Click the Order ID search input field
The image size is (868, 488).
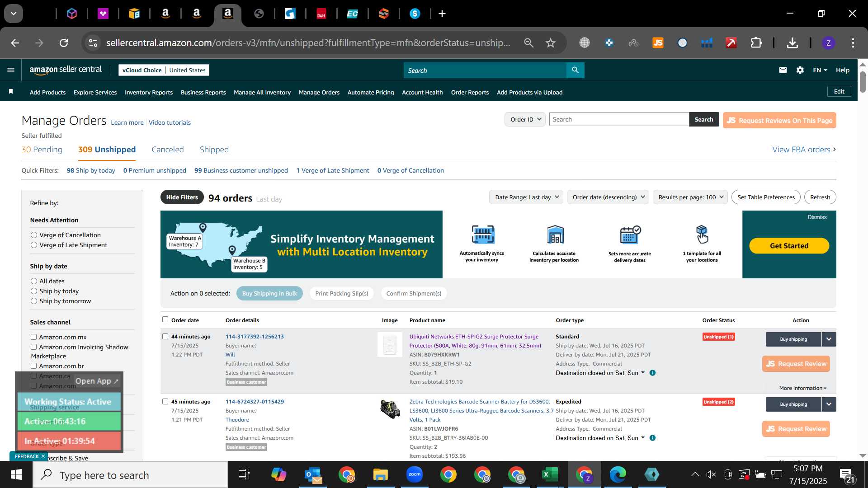tap(619, 119)
